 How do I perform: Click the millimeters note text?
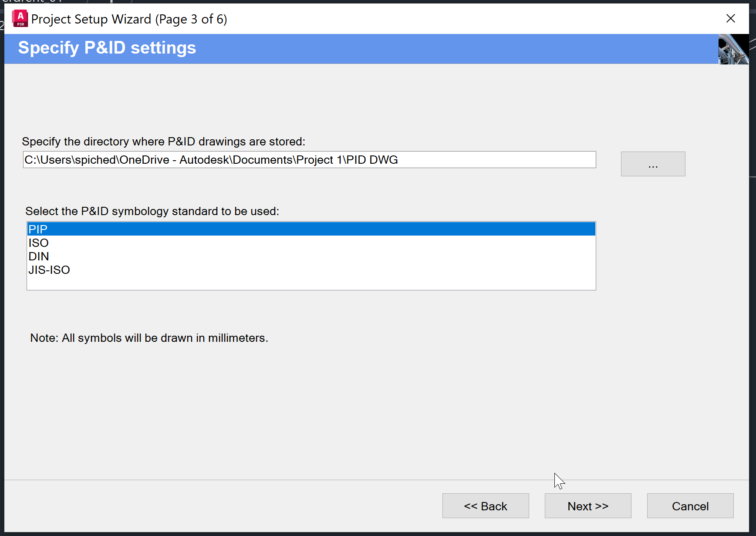point(149,338)
